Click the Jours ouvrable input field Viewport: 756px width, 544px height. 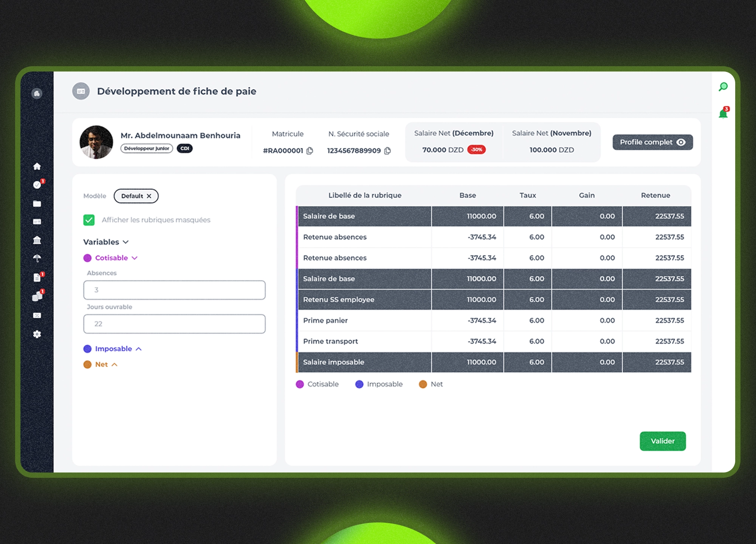174,324
